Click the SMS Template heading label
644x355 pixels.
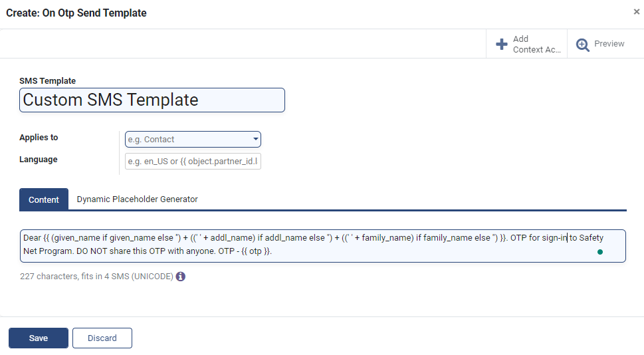point(48,81)
